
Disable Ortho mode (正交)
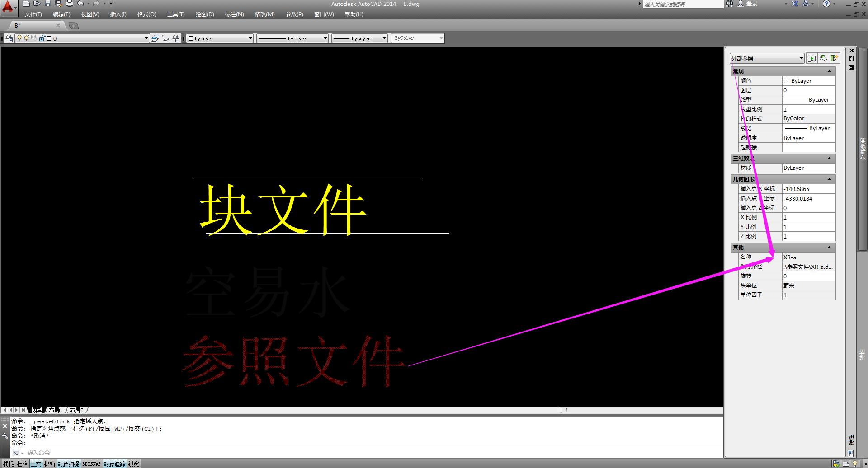click(36, 464)
